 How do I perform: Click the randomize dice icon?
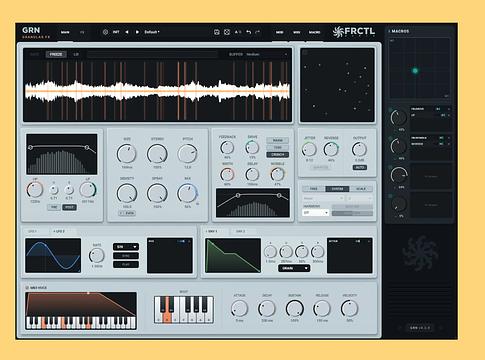227,32
